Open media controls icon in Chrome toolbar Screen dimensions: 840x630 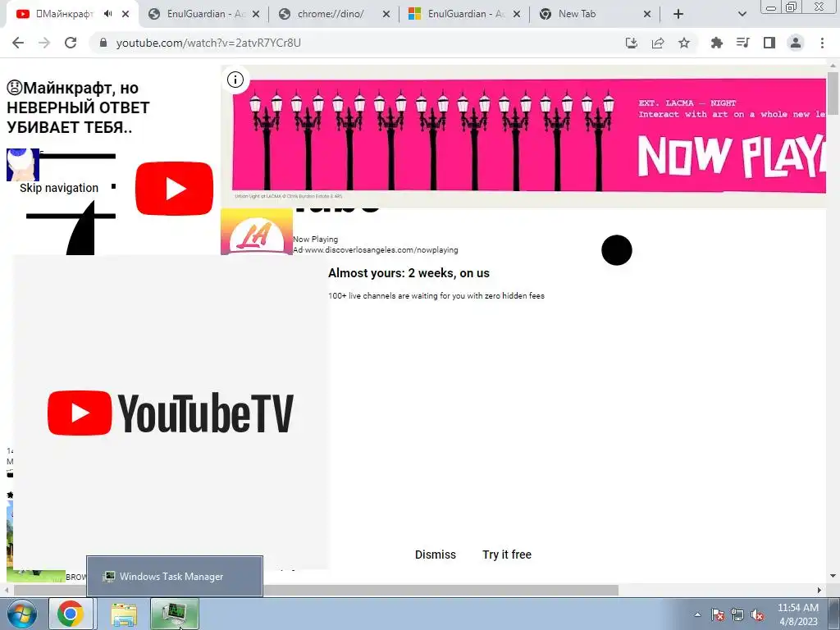click(x=742, y=43)
